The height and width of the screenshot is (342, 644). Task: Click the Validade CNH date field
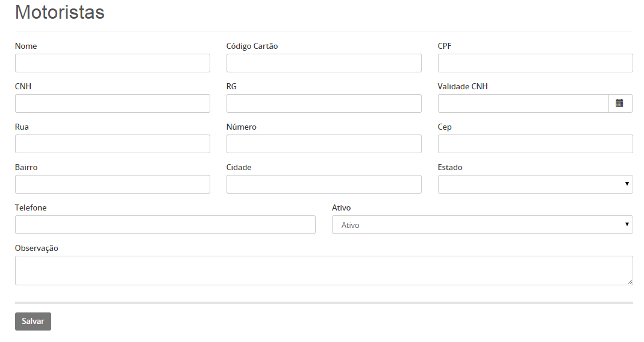click(524, 103)
